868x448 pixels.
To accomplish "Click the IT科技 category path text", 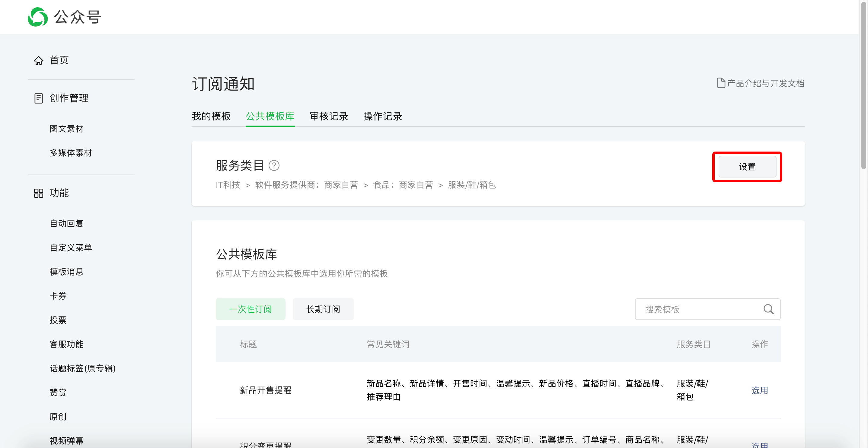I will (228, 185).
